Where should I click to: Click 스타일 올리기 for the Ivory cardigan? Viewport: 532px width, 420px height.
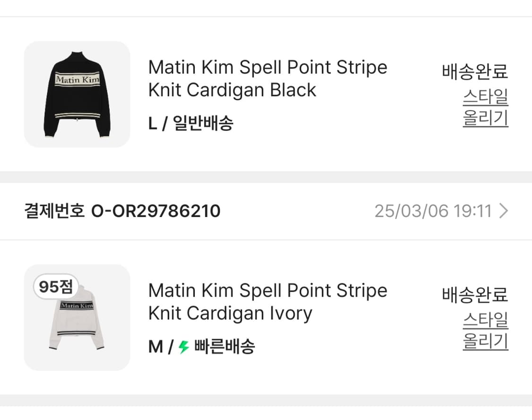click(485, 331)
